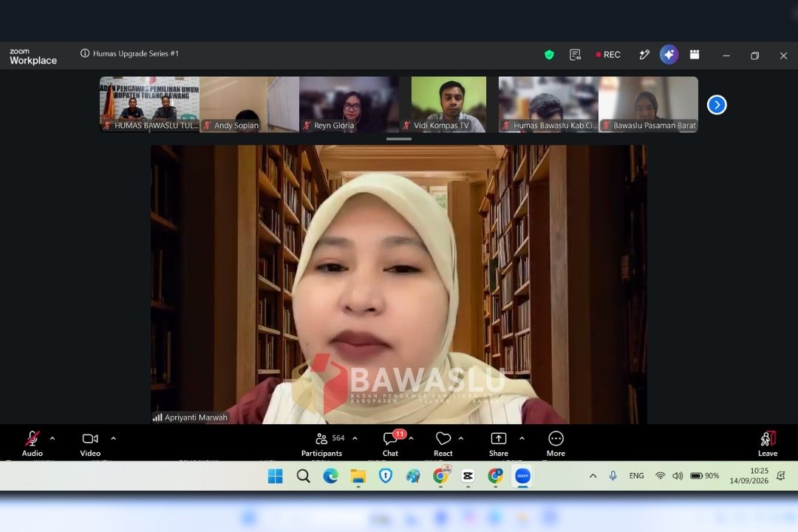The image size is (798, 532).
Task: Open the ENG language switcher
Action: click(637, 476)
